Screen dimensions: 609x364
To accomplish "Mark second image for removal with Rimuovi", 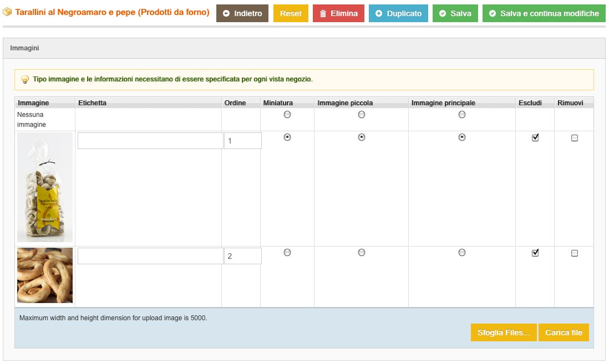I will pyautogui.click(x=575, y=253).
